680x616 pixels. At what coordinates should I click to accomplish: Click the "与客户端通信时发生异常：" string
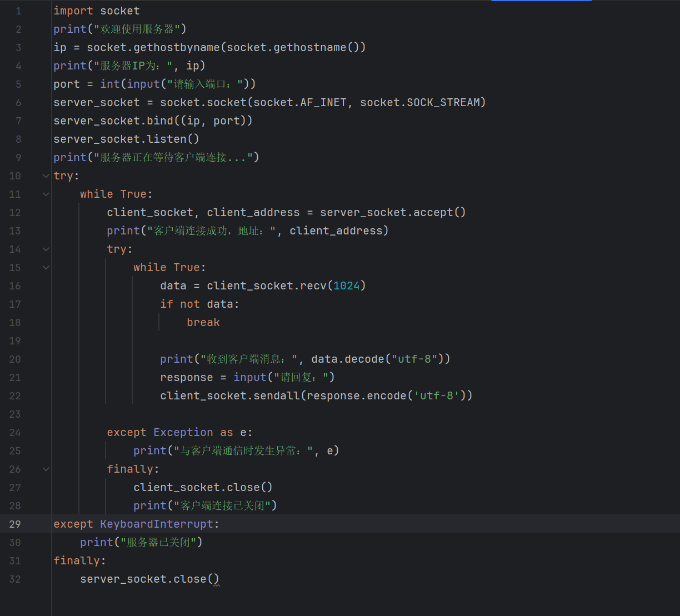coord(243,450)
